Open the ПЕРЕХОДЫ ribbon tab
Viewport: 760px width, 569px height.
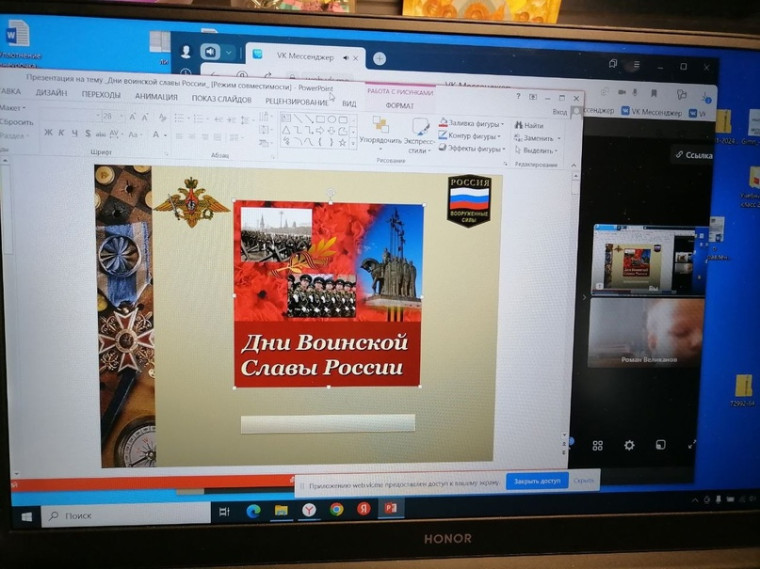click(101, 95)
